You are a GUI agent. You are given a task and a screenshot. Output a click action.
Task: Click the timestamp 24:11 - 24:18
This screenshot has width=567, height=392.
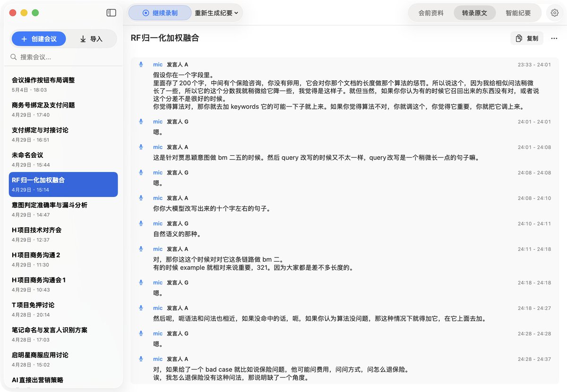coord(534,249)
